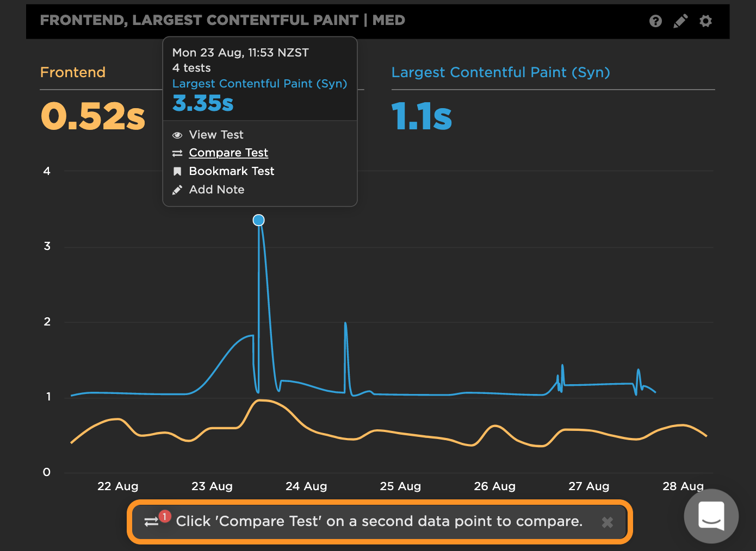This screenshot has width=756, height=551.
Task: Click the Largest Contentful Paint link in tooltip
Action: click(259, 84)
